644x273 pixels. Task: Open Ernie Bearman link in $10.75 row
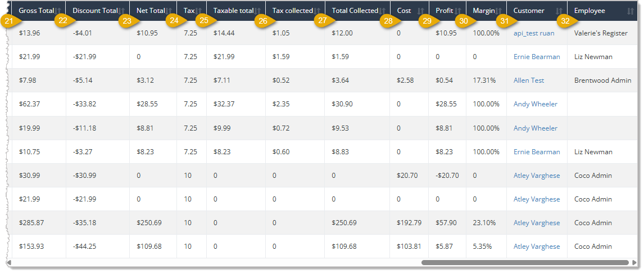point(537,152)
